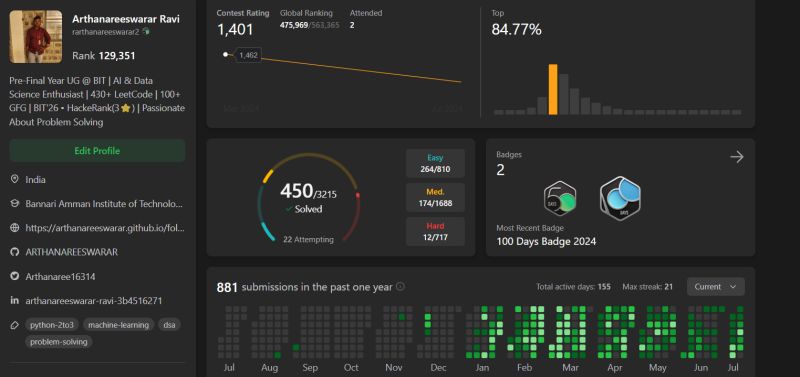Select the 50 Days badge hexagon
The height and width of the screenshot is (377, 800).
coord(560,198)
